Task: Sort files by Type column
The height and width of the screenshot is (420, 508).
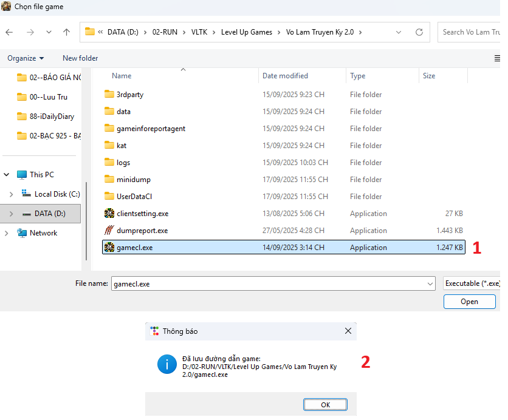Action: [x=358, y=76]
